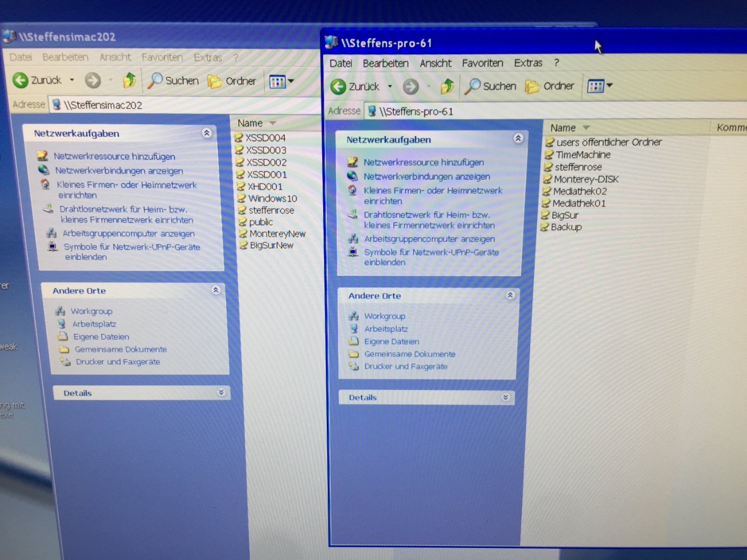Select the Mediathek02 share icon
The height and width of the screenshot is (560, 747).
(546, 191)
